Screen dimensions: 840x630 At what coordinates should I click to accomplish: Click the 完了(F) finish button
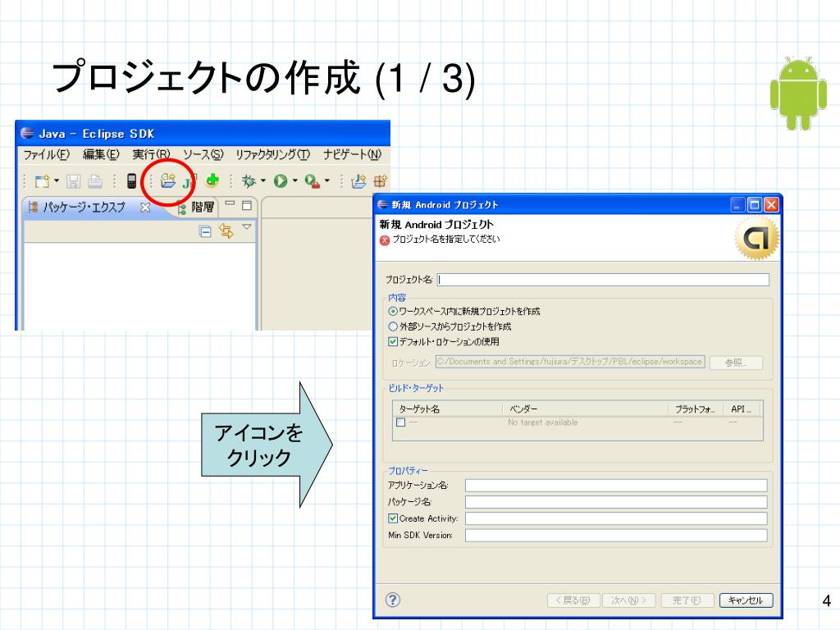tap(687, 600)
